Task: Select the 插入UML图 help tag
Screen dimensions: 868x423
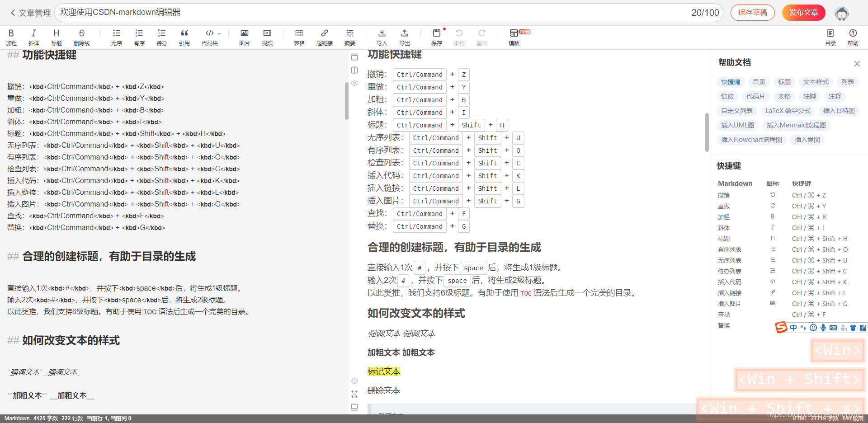Action: tap(738, 125)
